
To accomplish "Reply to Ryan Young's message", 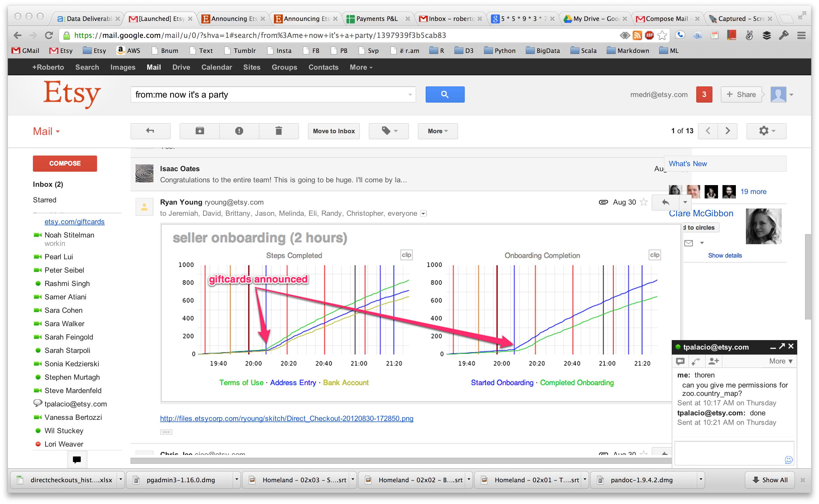I will coord(665,202).
